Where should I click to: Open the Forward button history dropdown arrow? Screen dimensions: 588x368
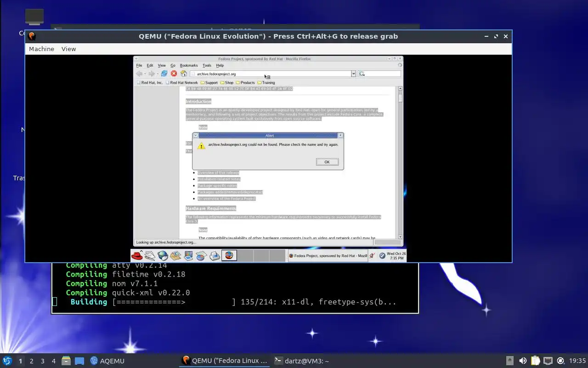[157, 74]
